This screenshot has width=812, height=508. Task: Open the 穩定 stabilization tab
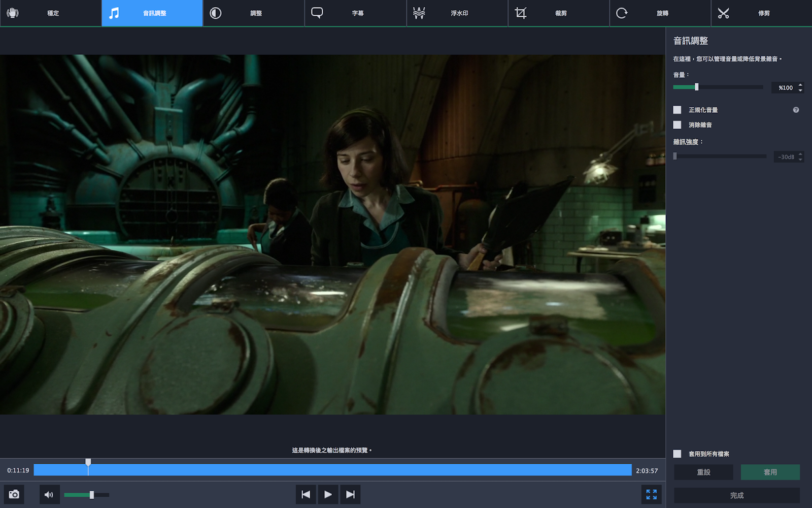(x=51, y=13)
